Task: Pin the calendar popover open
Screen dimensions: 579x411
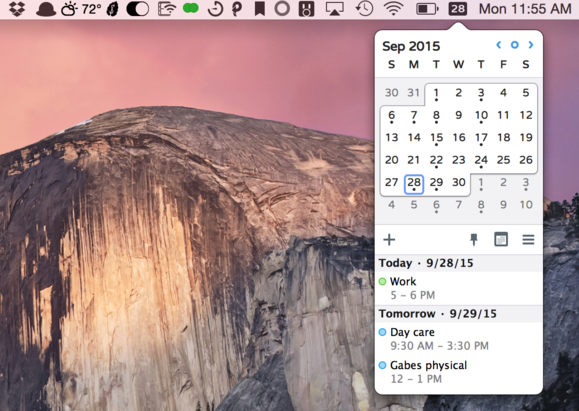Action: click(474, 240)
